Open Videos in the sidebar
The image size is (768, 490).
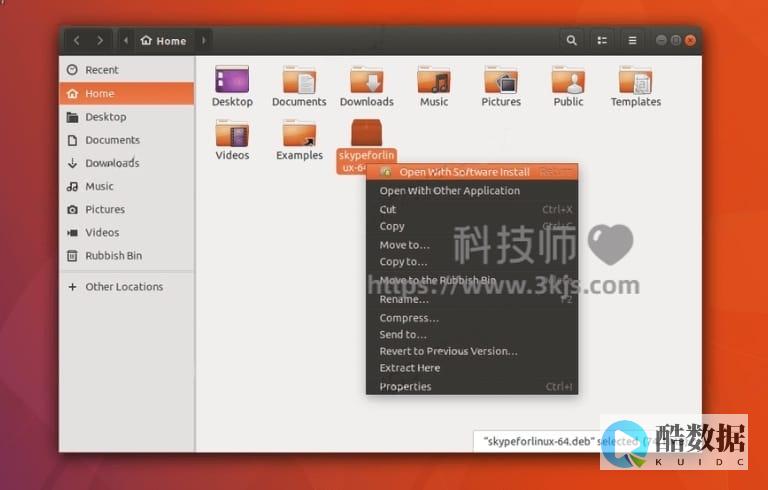(x=127, y=232)
